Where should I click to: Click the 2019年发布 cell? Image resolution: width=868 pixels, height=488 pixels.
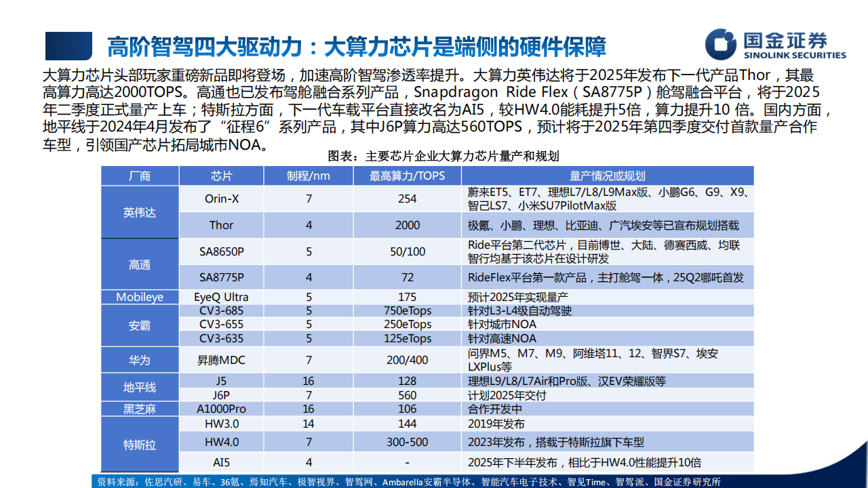[608, 423]
